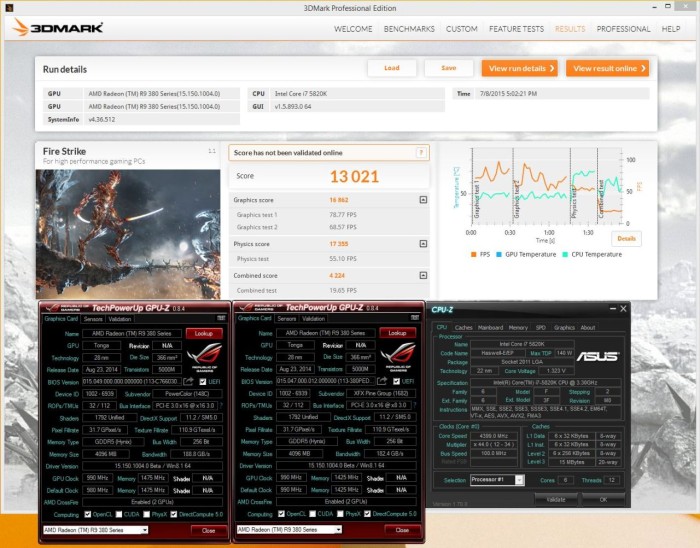Minimize the CPU-Z window
Screen dimensions: 700x548
tap(613, 308)
